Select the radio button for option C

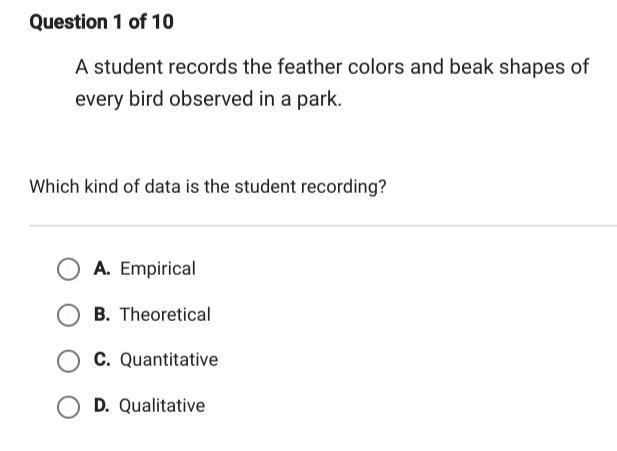pos(68,361)
